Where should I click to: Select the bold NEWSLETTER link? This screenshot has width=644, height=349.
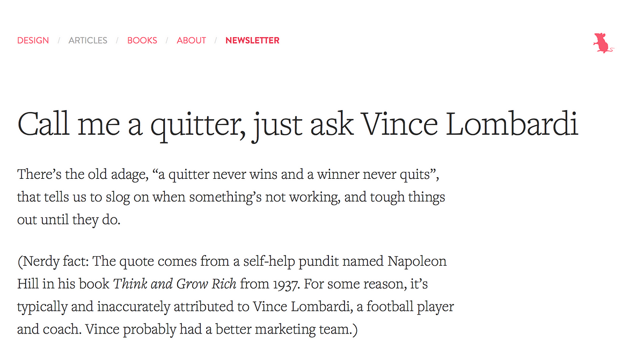(252, 40)
